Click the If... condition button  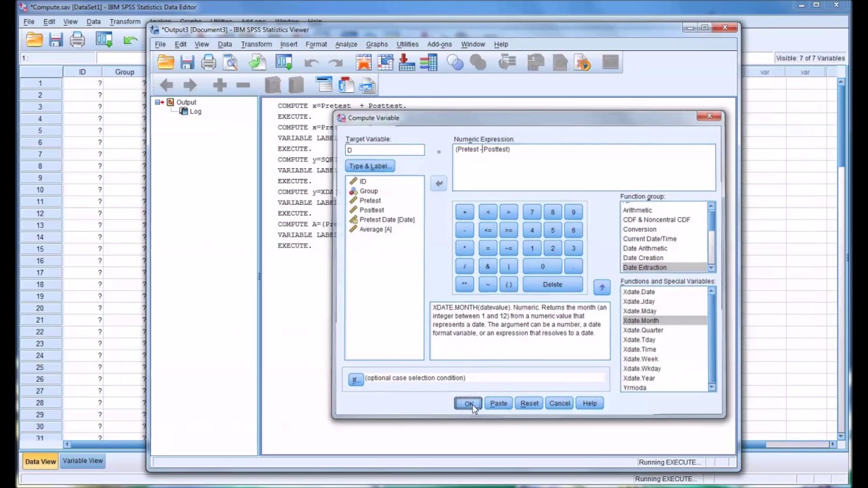point(355,380)
